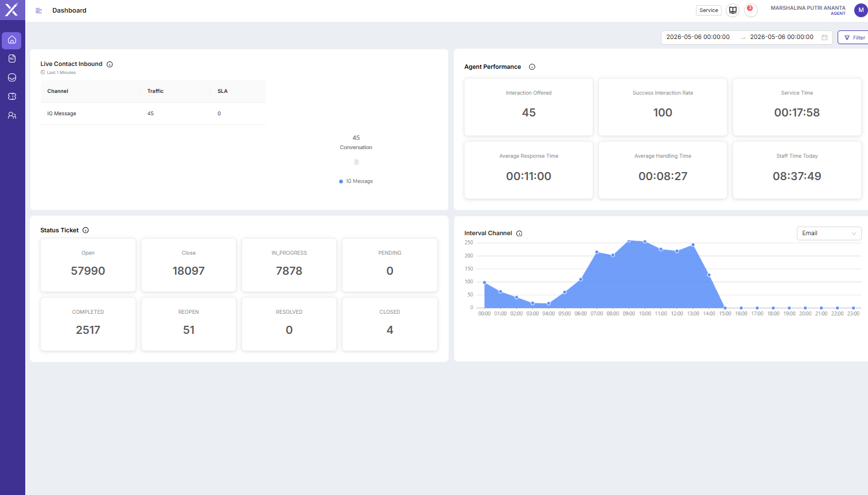Image resolution: width=868 pixels, height=495 pixels.
Task: Open user menu via the M avatar
Action: click(x=861, y=10)
